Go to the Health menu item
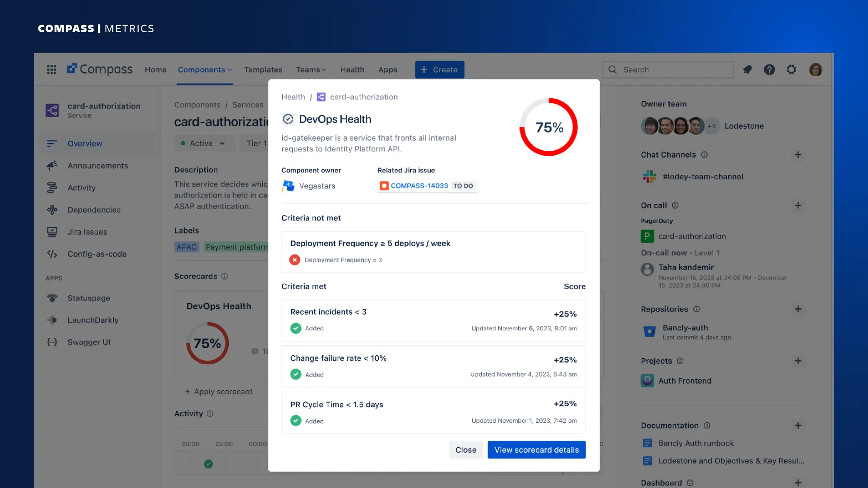 [x=352, y=69]
